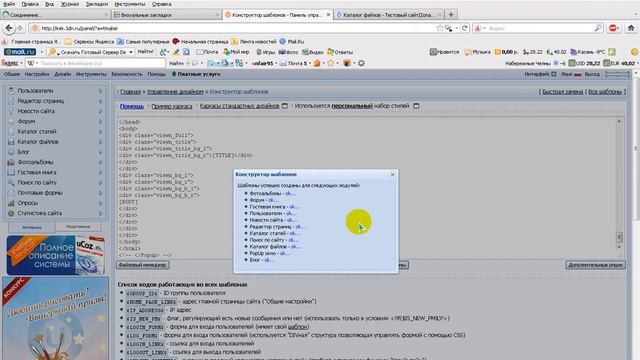The width and height of the screenshot is (640, 360).
Task: Open the Быстрая замена link
Action: click(562, 91)
